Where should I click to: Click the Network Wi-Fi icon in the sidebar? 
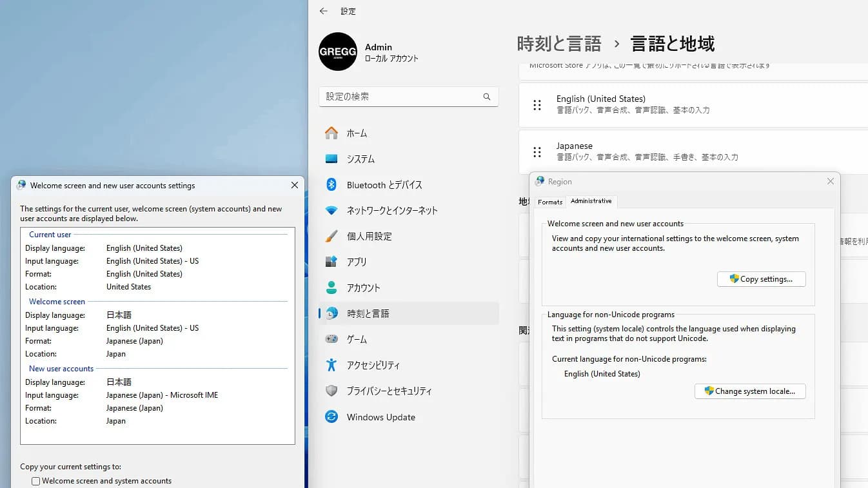[331, 210]
